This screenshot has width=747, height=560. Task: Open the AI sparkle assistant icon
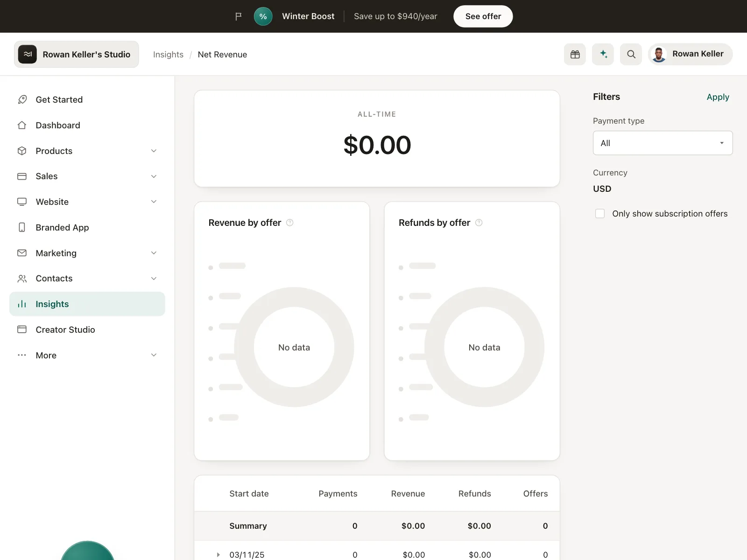point(603,54)
